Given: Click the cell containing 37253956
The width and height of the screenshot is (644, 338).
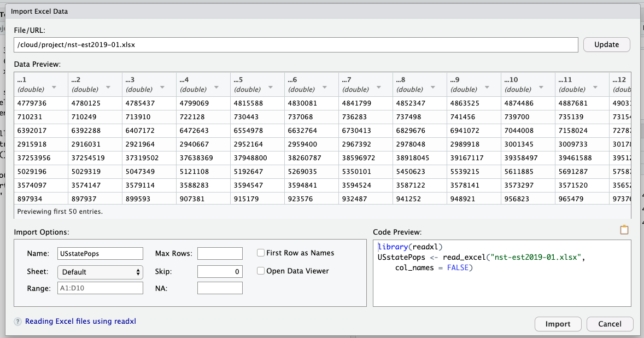Looking at the screenshot, I should click(36, 158).
